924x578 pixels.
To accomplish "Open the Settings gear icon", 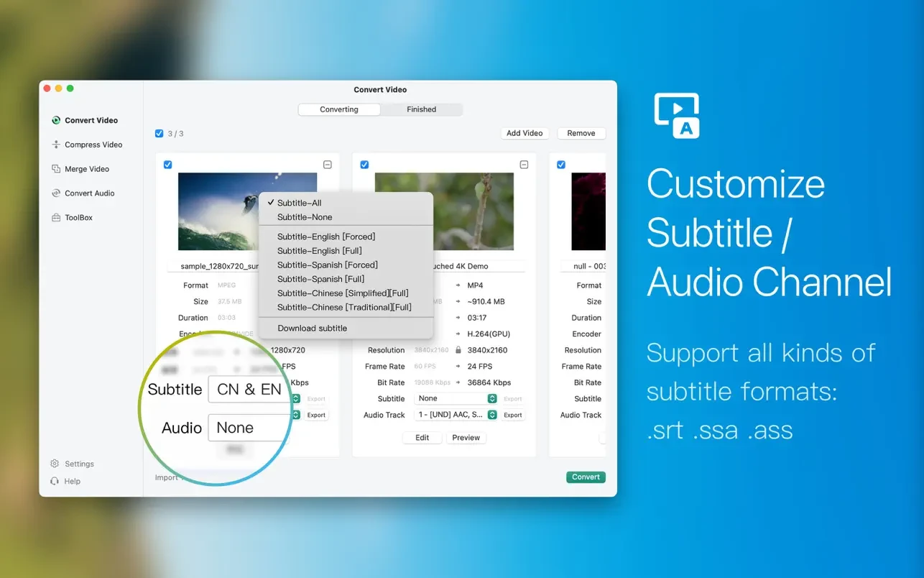I will click(x=55, y=464).
